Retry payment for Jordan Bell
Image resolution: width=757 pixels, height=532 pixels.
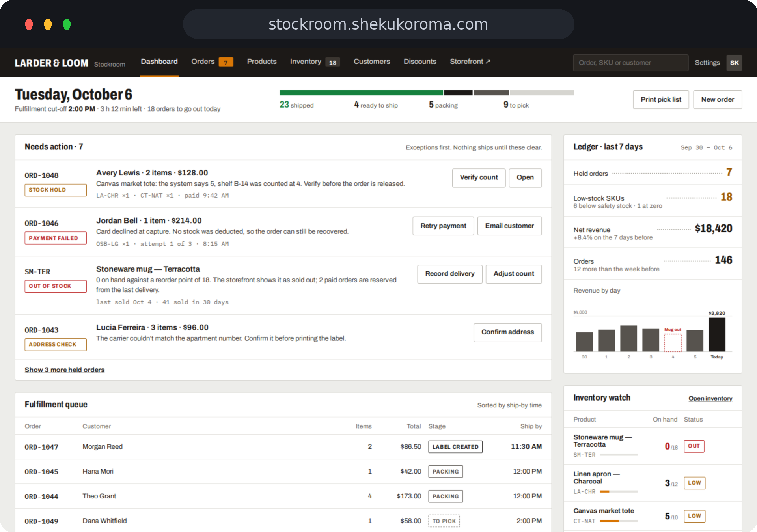point(443,226)
